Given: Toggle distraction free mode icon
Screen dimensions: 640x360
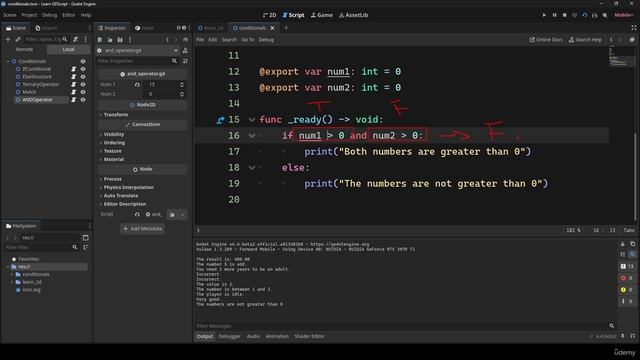Looking at the screenshot, I should (x=634, y=28).
